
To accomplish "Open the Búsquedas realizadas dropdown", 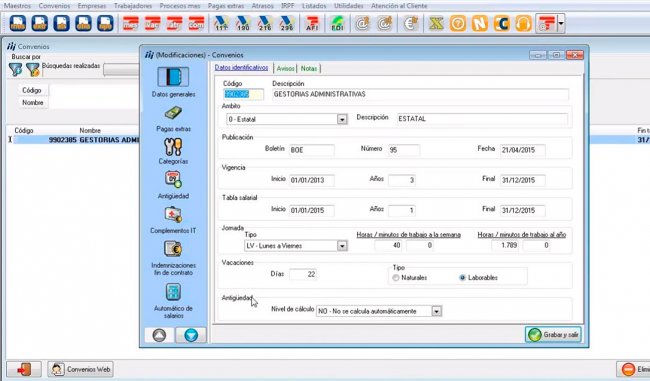I will tap(121, 69).
